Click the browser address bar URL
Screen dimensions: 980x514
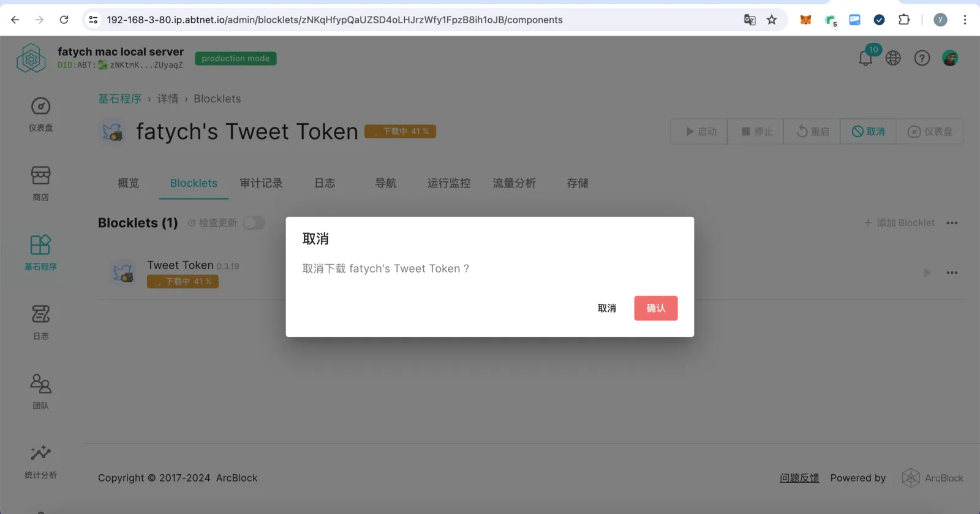pos(334,20)
